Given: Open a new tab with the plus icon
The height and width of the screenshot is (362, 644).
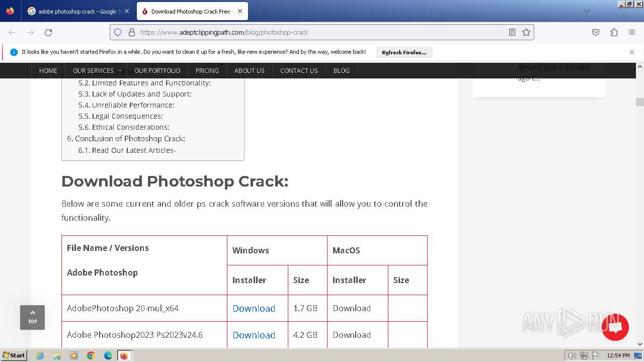Looking at the screenshot, I should click(259, 11).
